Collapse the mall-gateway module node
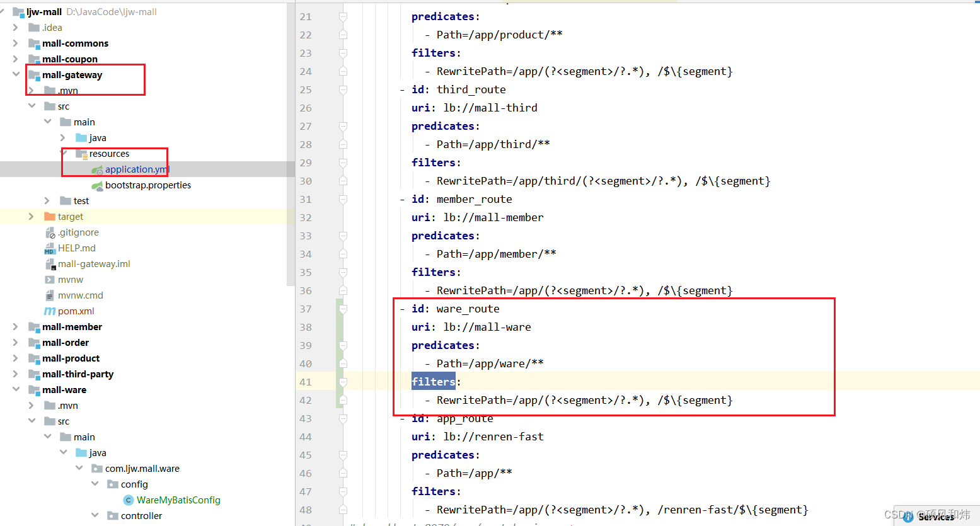 click(x=16, y=74)
